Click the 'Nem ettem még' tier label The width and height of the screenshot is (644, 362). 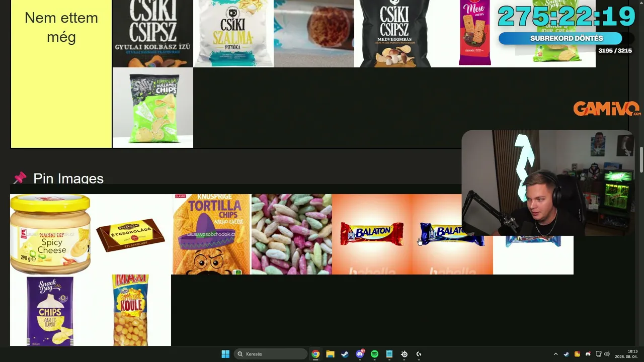point(61,27)
